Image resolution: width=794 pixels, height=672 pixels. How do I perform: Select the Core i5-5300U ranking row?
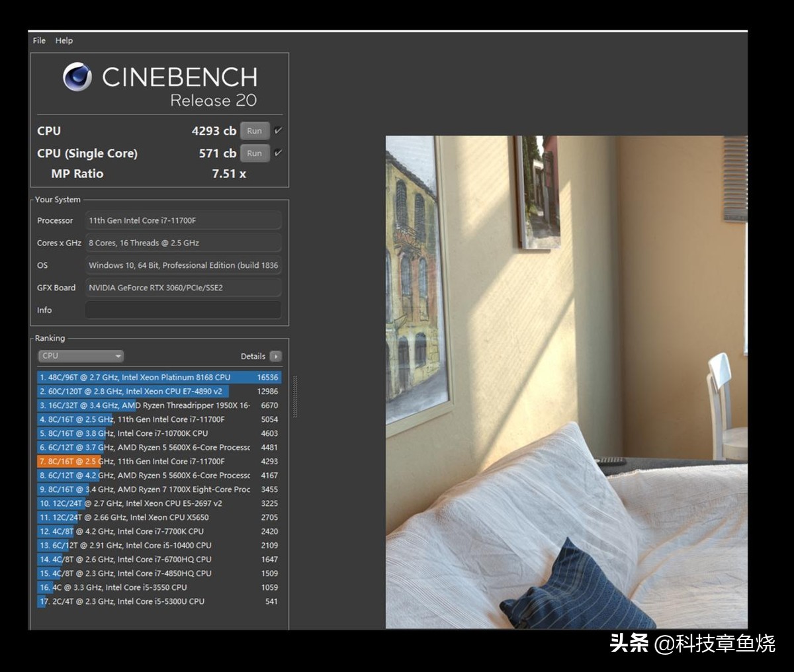[x=159, y=601]
